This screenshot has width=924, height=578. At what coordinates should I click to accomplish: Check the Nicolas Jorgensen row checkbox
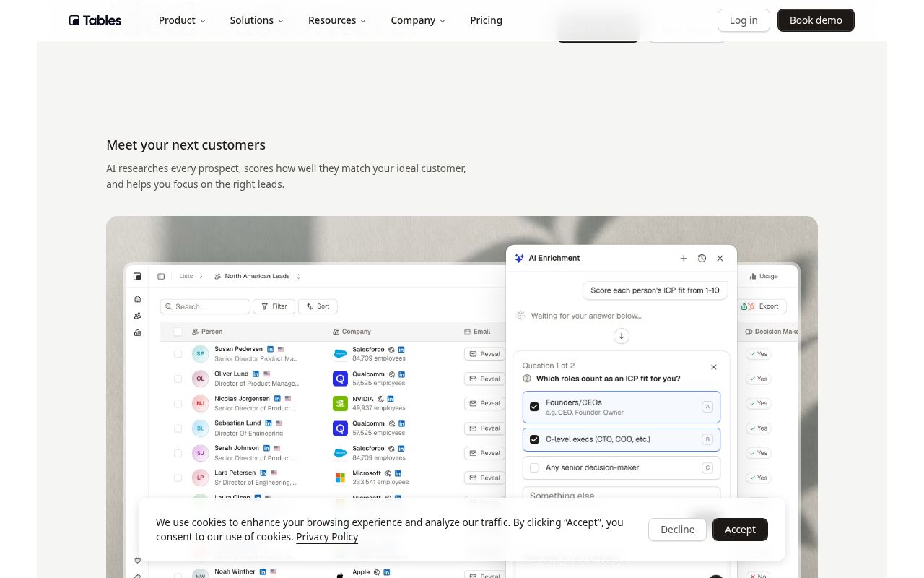(x=178, y=403)
